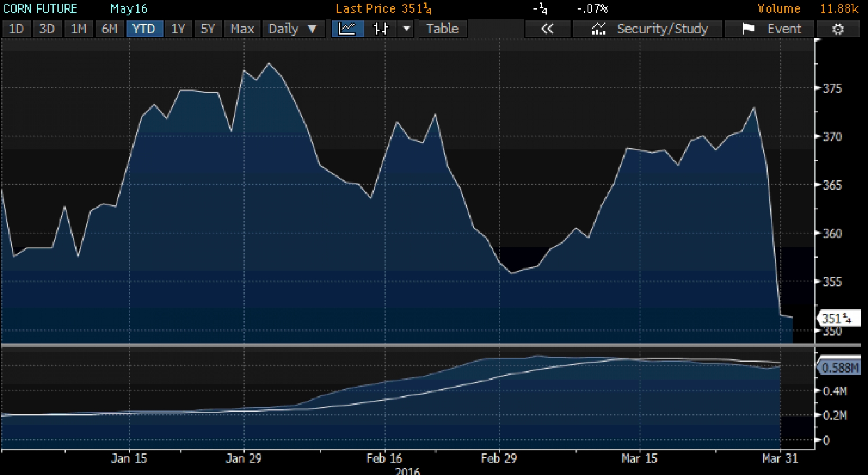The height and width of the screenshot is (475, 868).
Task: Expand the chart type dropdown arrow
Action: pyautogui.click(x=406, y=29)
